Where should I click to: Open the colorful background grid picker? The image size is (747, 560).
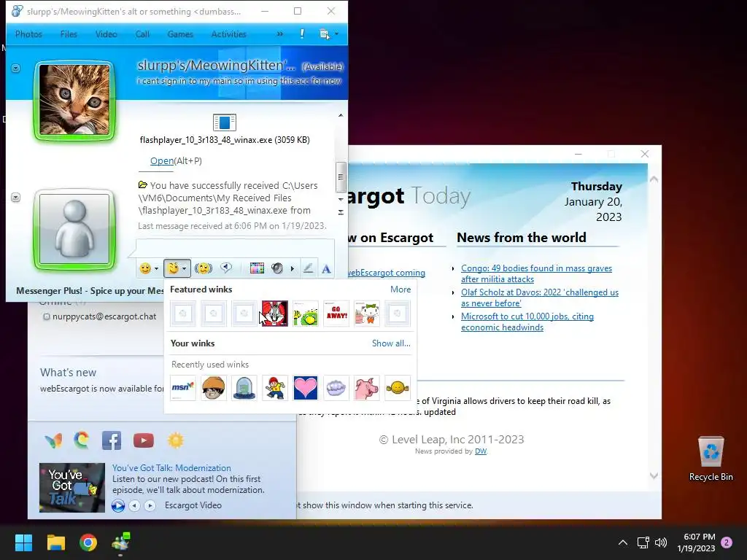tap(257, 268)
